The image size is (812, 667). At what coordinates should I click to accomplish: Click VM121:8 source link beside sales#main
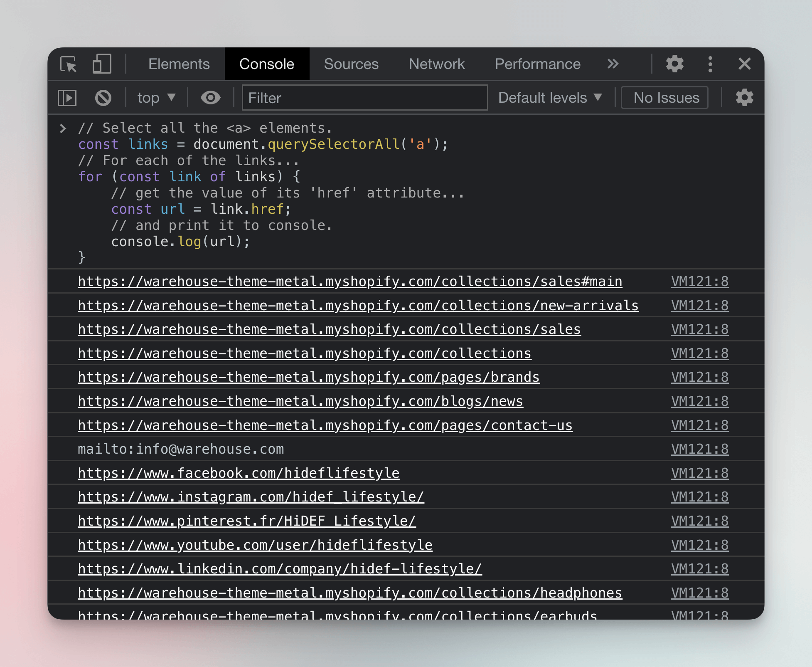[x=699, y=282]
